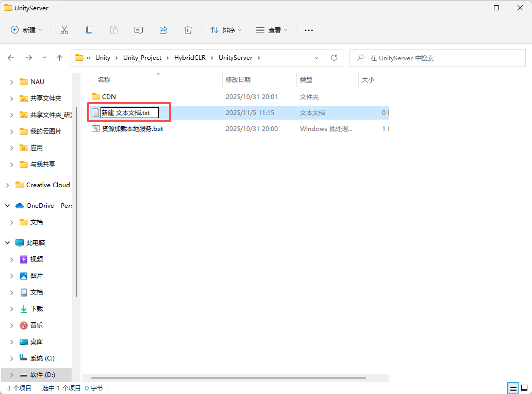Screen dimensions: 532x394
Task: Go forward with the right arrow
Action: click(29, 58)
